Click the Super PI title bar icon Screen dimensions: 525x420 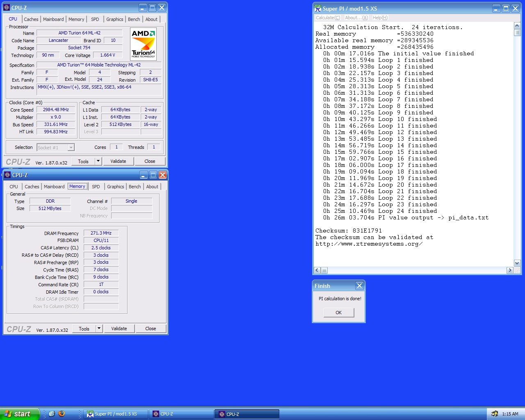coord(318,8)
